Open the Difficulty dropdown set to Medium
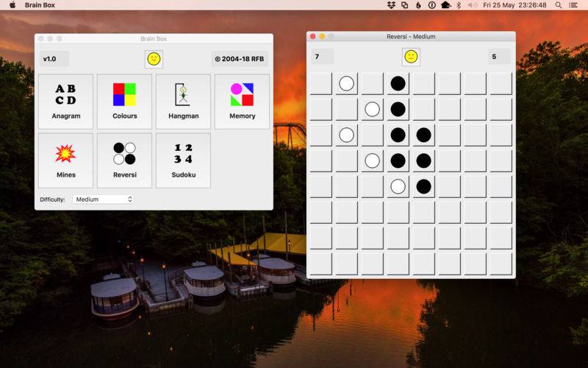The width and height of the screenshot is (588, 368). coord(103,199)
